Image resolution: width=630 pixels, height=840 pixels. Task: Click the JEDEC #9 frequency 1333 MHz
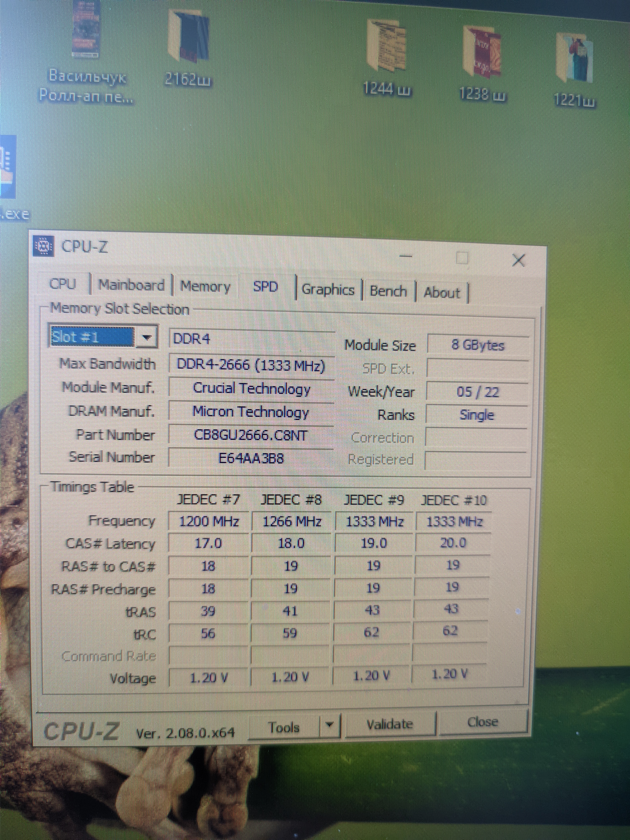374,521
